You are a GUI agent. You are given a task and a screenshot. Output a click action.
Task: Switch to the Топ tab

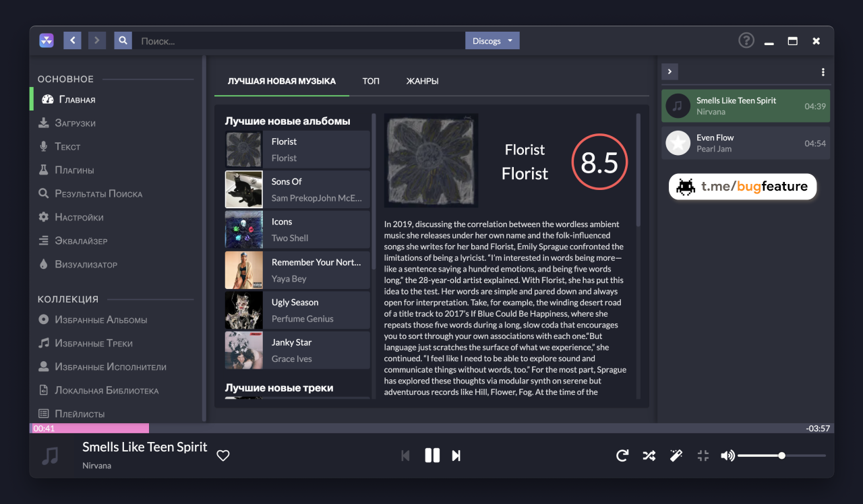[371, 81]
